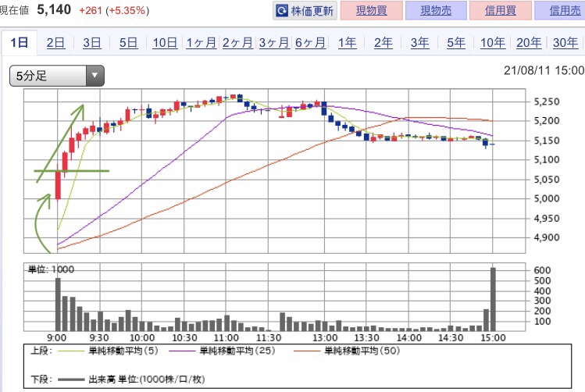Open the 6ヶ月 chart period
The image size is (585, 392).
click(x=310, y=43)
